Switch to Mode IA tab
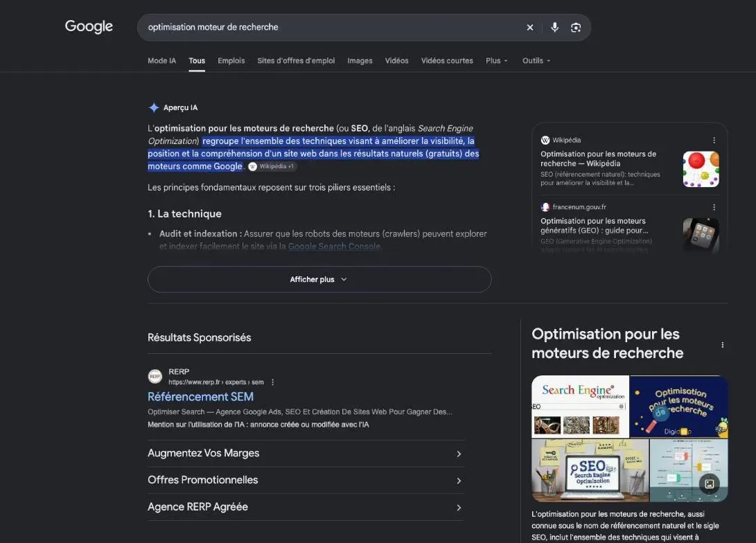756x543 pixels. (x=161, y=61)
